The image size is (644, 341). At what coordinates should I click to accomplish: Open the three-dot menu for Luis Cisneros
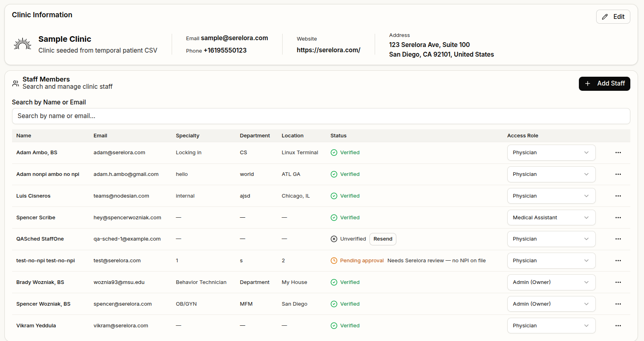coord(618,196)
